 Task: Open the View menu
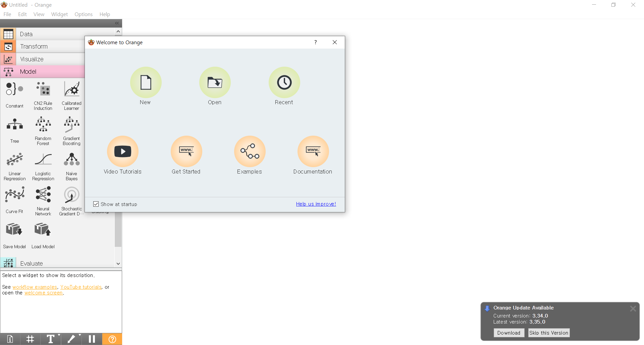[39, 14]
